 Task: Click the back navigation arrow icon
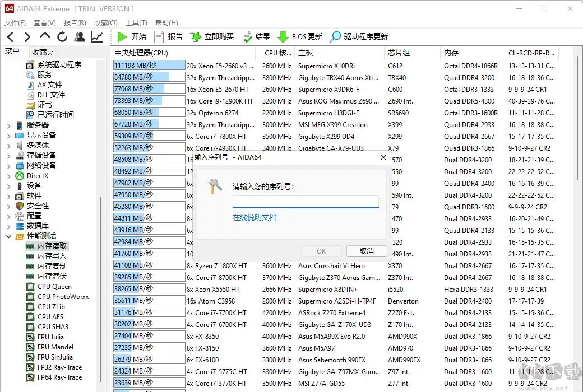pyautogui.click(x=10, y=37)
